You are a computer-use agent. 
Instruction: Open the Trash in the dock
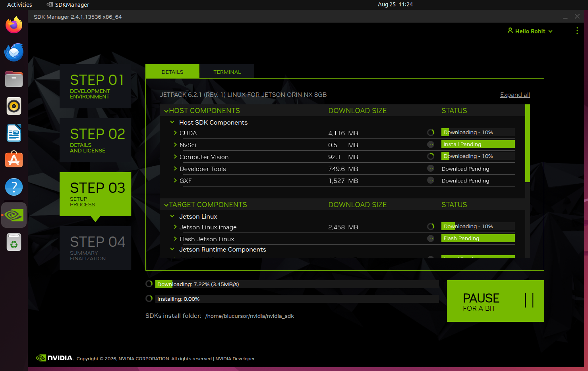click(14, 242)
